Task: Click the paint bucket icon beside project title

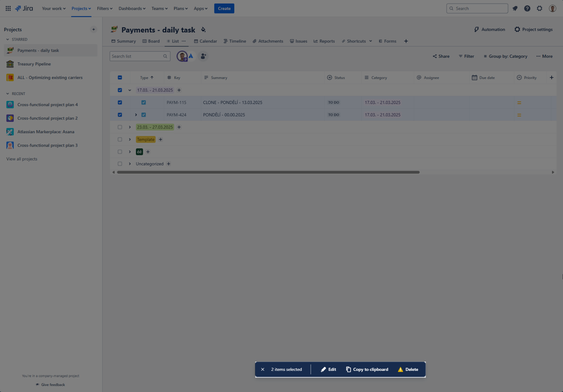Action: pos(203,29)
